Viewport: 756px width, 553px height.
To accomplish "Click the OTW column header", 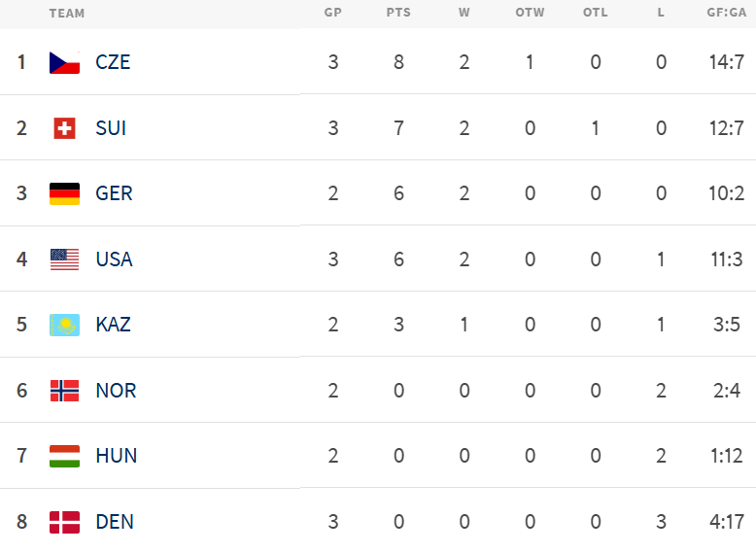I will pyautogui.click(x=530, y=13).
